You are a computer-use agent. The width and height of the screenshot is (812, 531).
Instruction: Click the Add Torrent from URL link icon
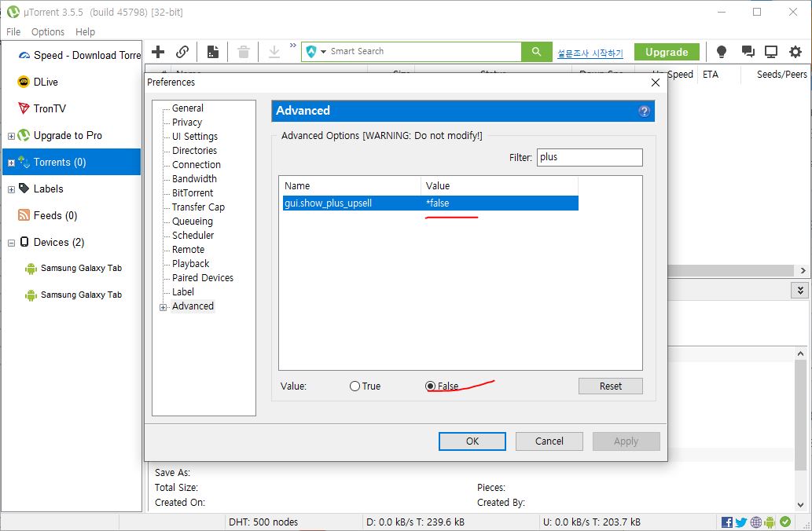coord(182,52)
